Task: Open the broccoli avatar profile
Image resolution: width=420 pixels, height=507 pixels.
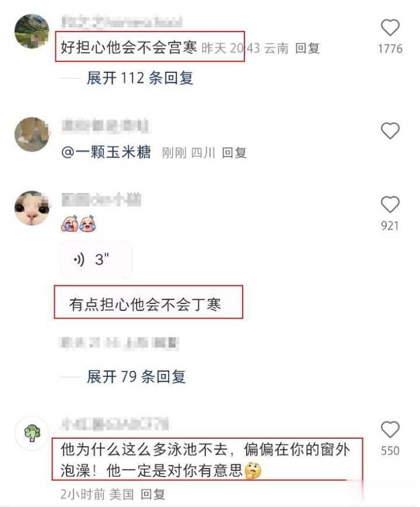Action: click(32, 433)
